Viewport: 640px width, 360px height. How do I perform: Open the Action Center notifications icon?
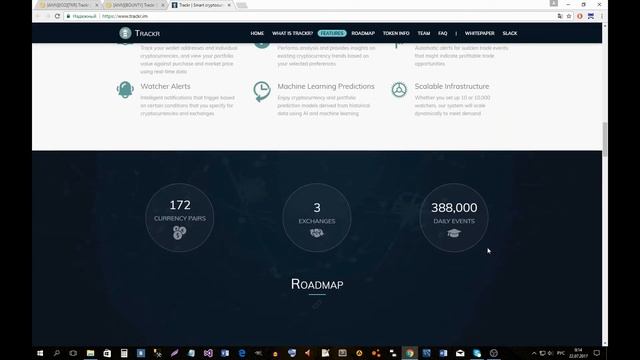tap(597, 353)
